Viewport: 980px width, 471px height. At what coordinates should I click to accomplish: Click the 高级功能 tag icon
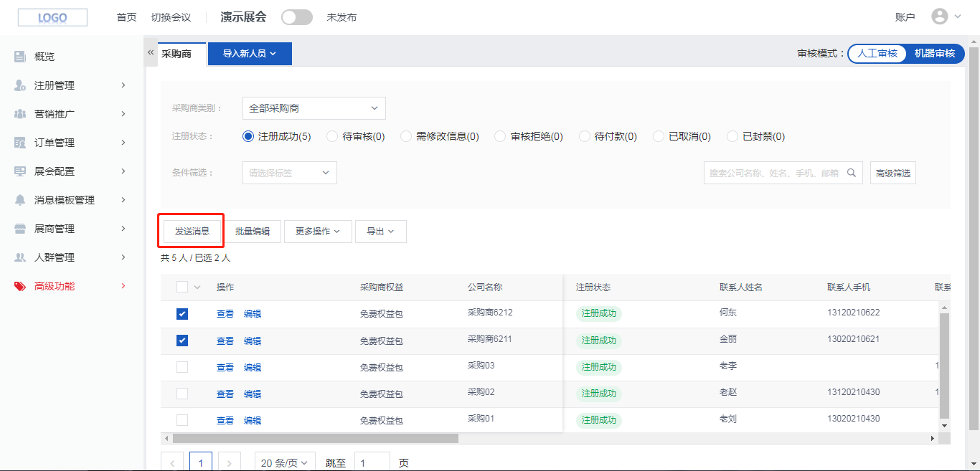pos(20,286)
